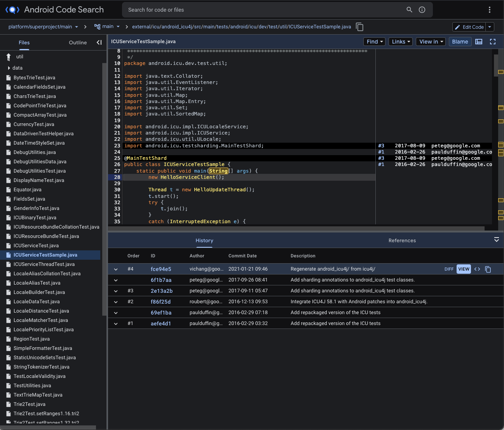Copy commit fce94e5 with the copy icon
The width and height of the screenshot is (504, 430).
488,269
